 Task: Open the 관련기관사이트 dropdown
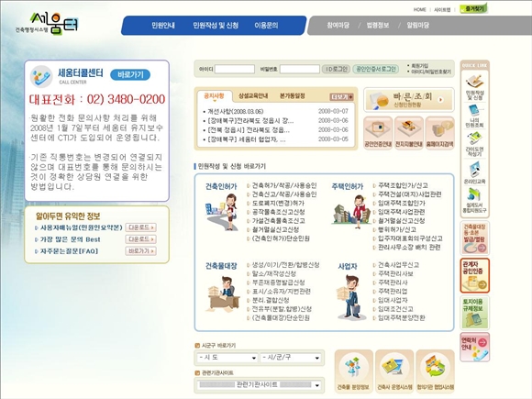[x=259, y=385]
